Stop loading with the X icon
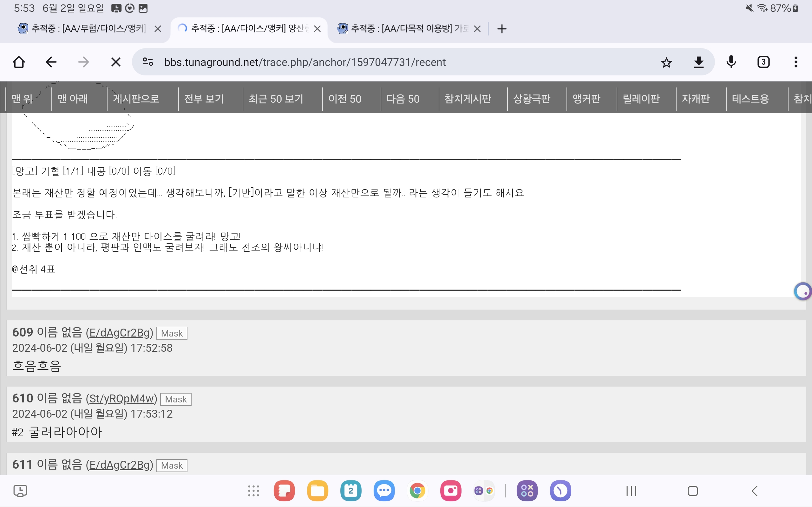Viewport: 812px width, 507px height. point(116,62)
